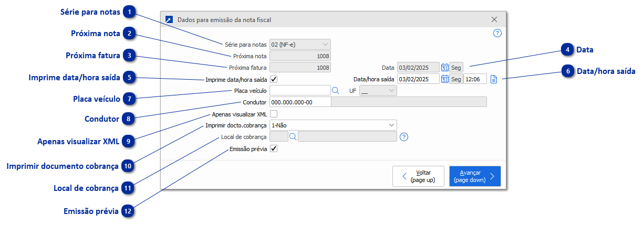Click Avançar (page down) button
Image resolution: width=644 pixels, height=225 pixels.
click(x=474, y=176)
